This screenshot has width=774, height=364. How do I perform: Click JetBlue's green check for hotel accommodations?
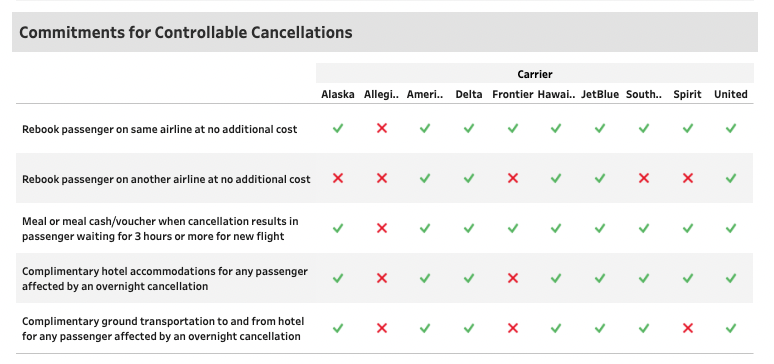600,278
